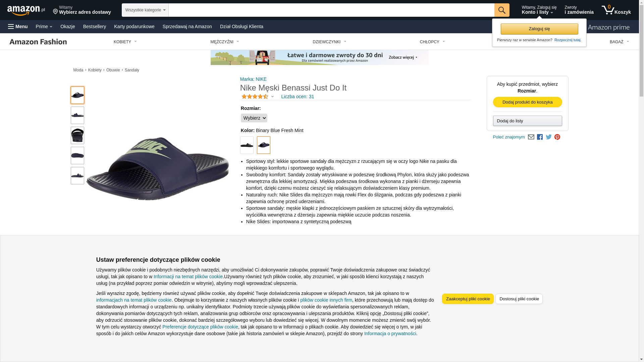The height and width of the screenshot is (362, 644).
Task: View the third product thumbnail image
Action: coord(77,135)
